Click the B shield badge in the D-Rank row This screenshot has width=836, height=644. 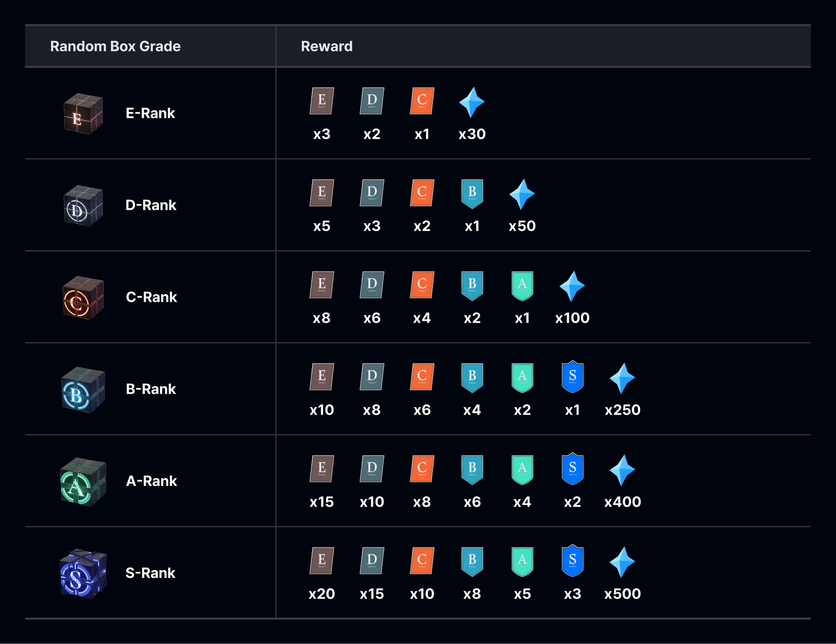point(472,194)
